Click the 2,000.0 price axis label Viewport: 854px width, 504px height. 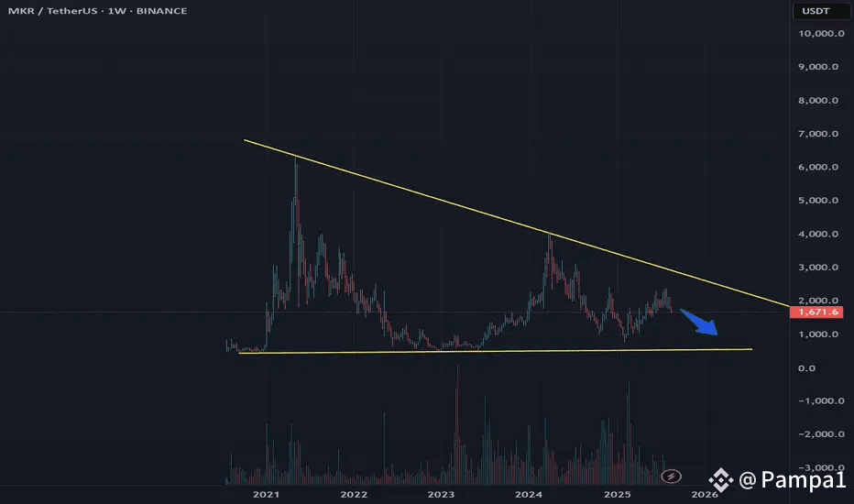tap(818, 301)
